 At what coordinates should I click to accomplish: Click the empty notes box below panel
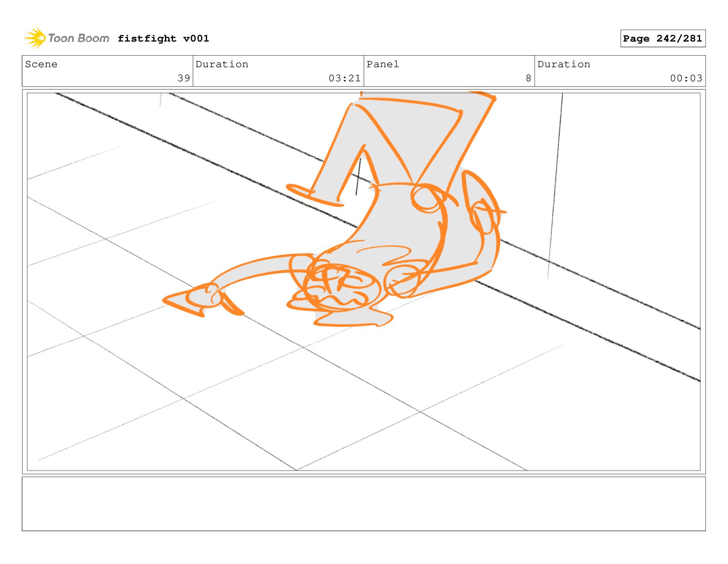click(364, 504)
